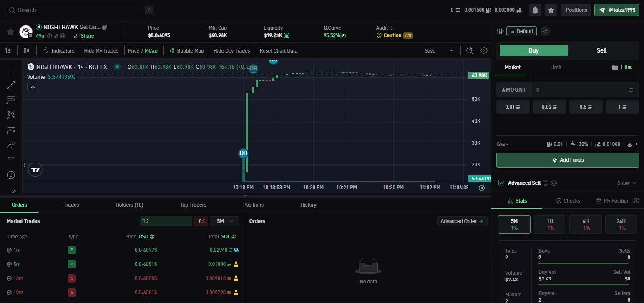Open the favorites star in top bar
The image size is (644, 303).
click(551, 10)
